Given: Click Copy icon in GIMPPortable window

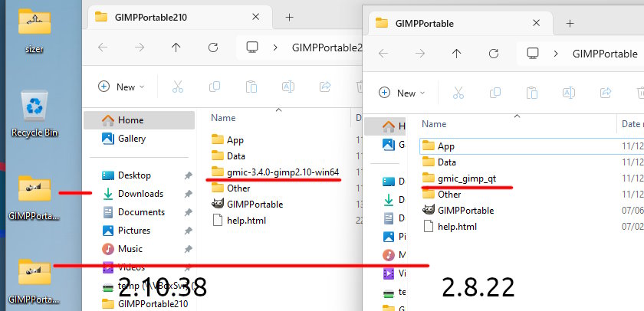Looking at the screenshot, I should point(495,93).
